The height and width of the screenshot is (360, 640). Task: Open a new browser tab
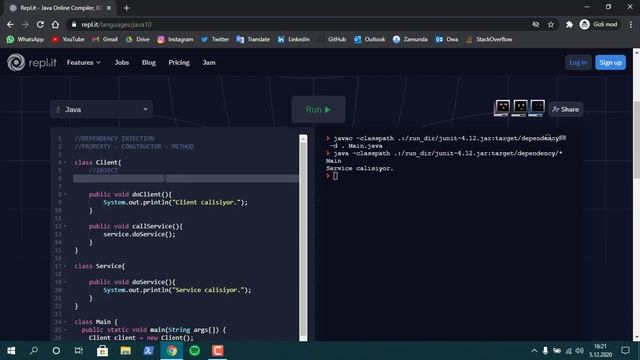coord(127,8)
